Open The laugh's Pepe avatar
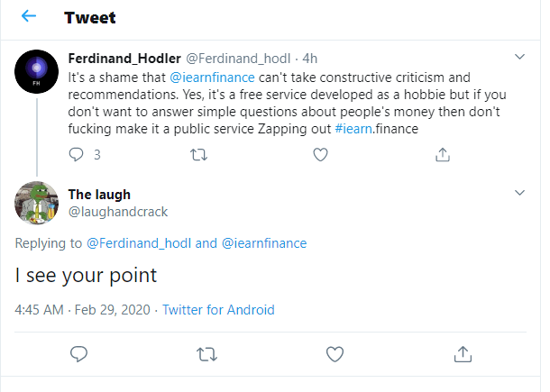The width and height of the screenshot is (550, 392). pos(37,201)
